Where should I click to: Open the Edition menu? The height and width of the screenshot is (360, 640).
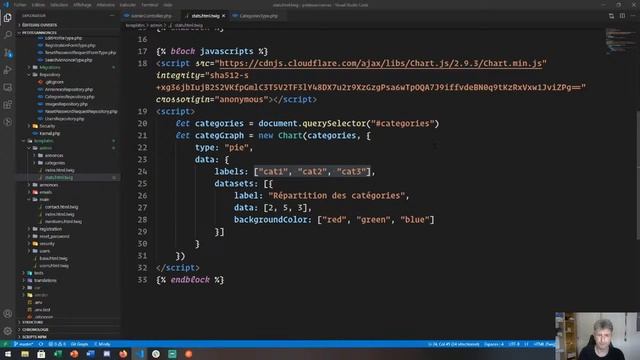tap(38, 5)
